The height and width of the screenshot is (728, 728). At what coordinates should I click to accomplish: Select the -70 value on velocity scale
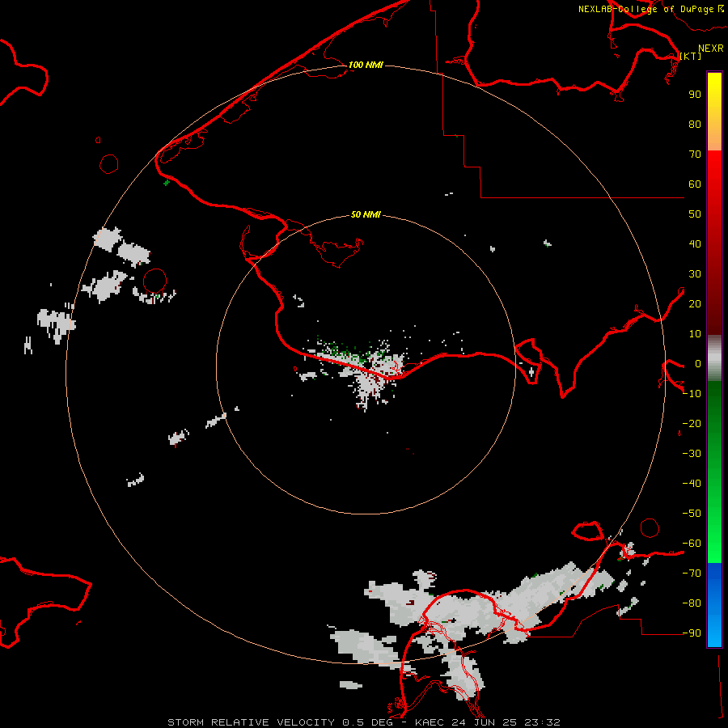(x=692, y=574)
